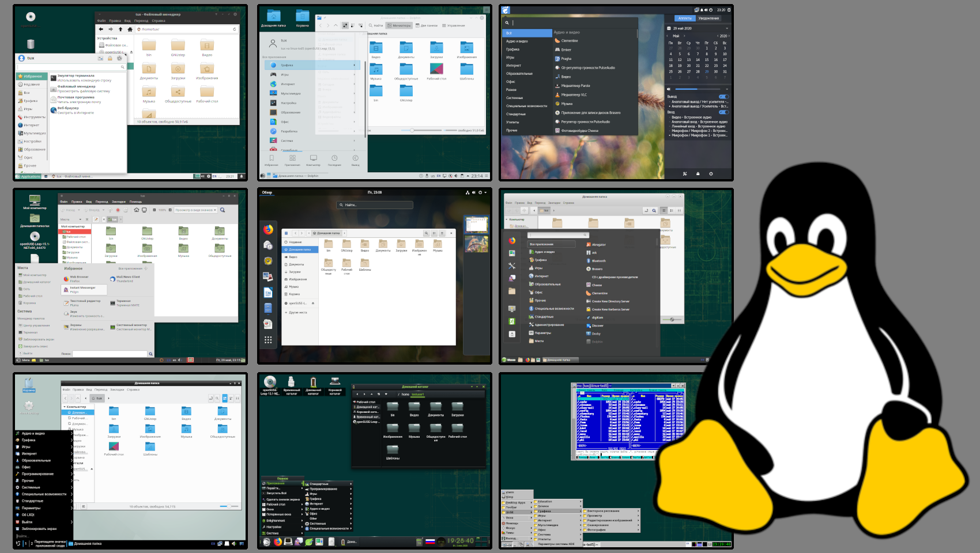Screen dimensions: 980x553
Task: Focus the Найти search field in GNOME overview
Action: (375, 205)
